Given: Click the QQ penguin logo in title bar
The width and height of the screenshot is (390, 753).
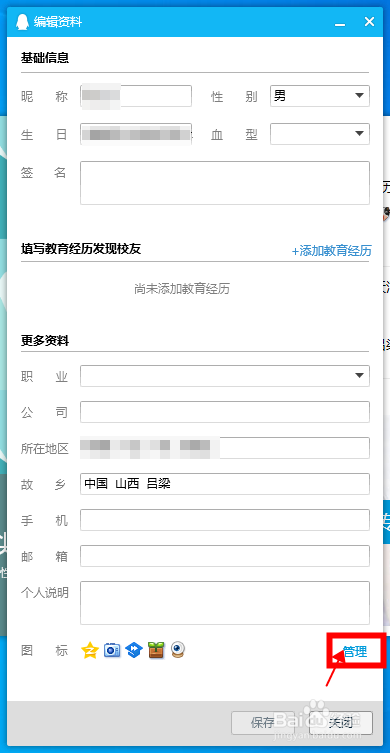Looking at the screenshot, I should click(22, 22).
